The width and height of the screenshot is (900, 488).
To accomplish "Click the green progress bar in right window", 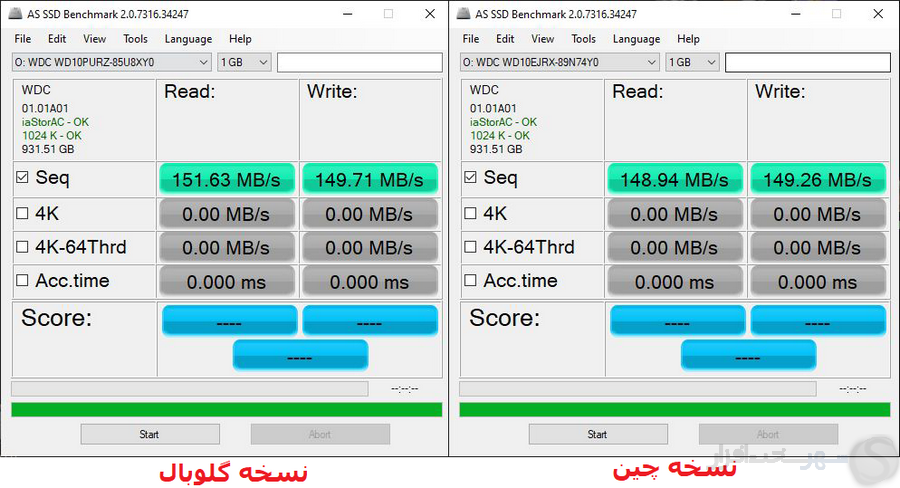I will coord(675,409).
